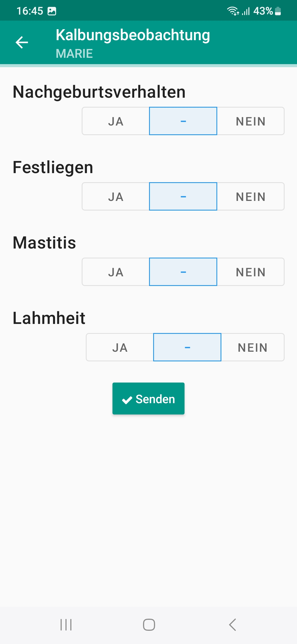
Task: Set Lahmheit to NEIN
Action: (252, 347)
